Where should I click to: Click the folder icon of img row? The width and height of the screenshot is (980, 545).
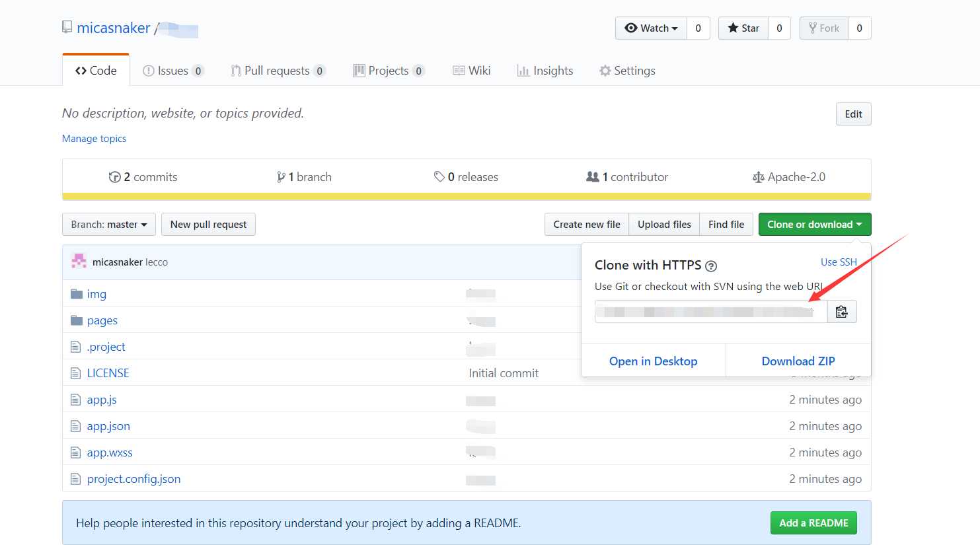point(77,294)
